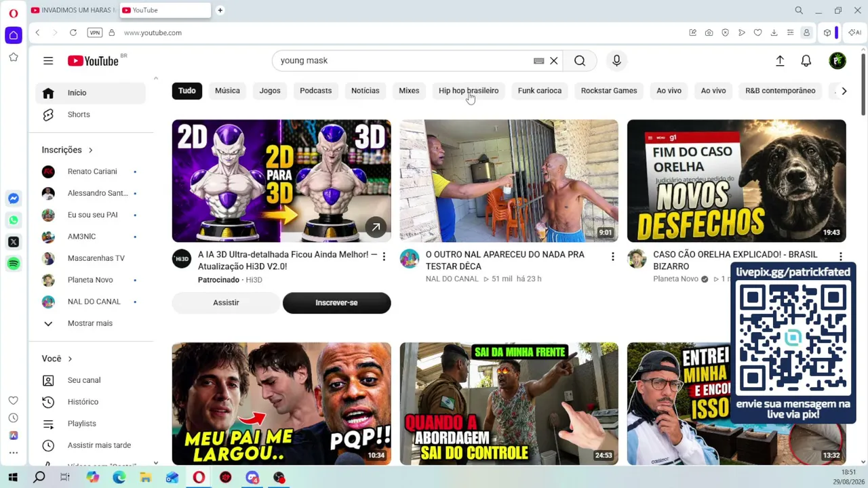868x488 pixels.
Task: Open Opera sidebar bookmarks star
Action: point(14,58)
